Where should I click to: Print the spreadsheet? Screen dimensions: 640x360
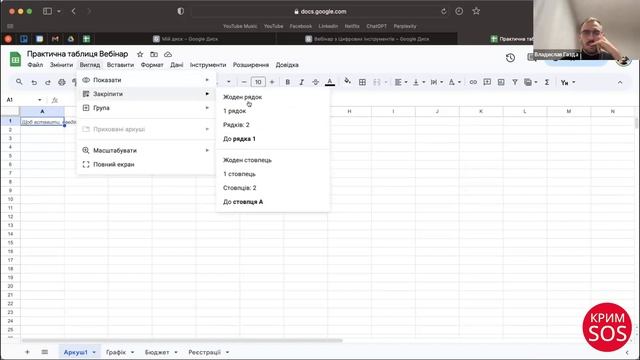pyautogui.click(x=62, y=82)
